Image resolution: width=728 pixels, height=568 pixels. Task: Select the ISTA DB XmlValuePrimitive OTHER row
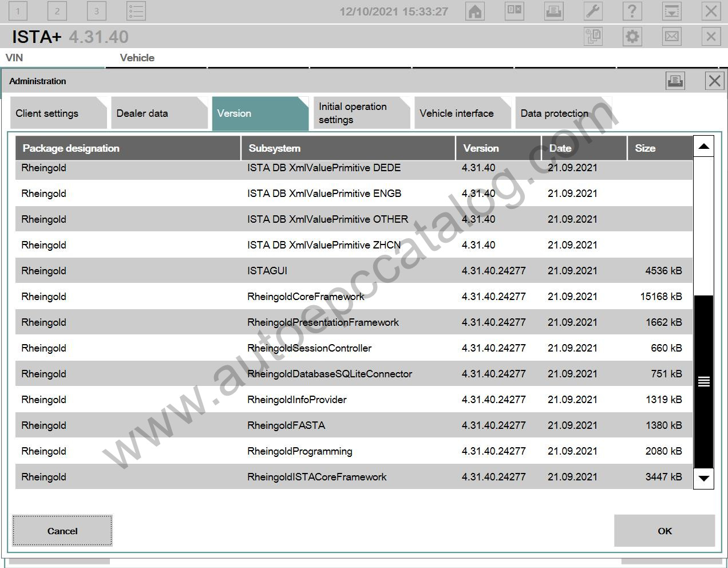(x=354, y=219)
